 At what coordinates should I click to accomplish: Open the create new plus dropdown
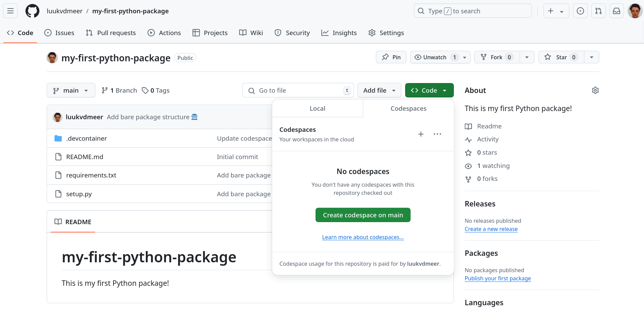556,11
